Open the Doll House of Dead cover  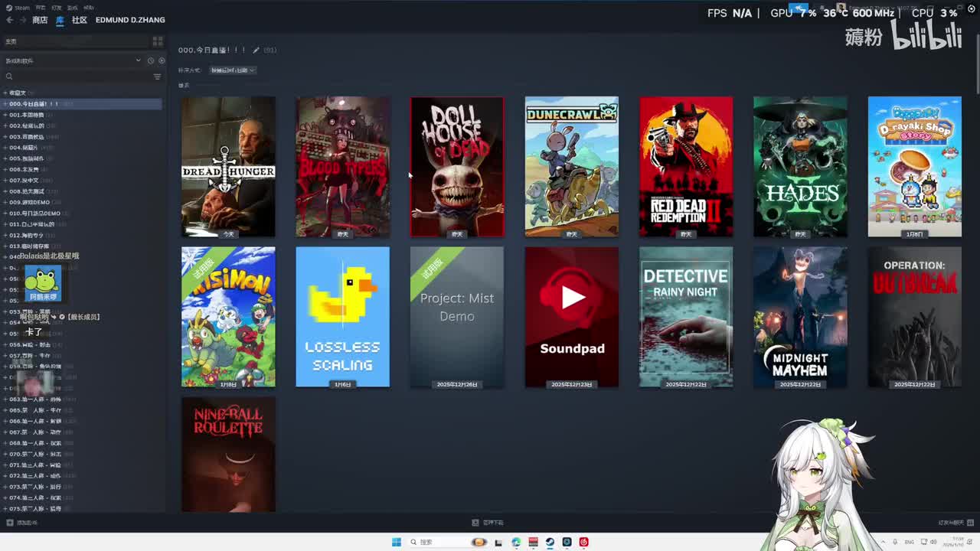[x=457, y=167]
